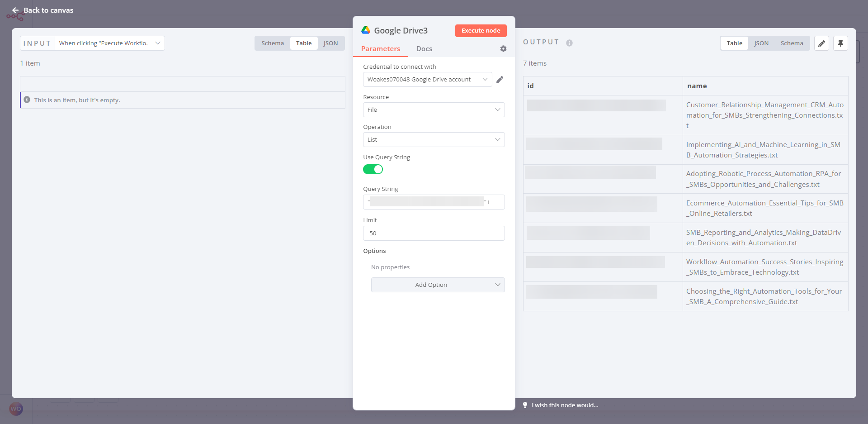
Task: Click the lightbulb feedback icon
Action: click(525, 405)
